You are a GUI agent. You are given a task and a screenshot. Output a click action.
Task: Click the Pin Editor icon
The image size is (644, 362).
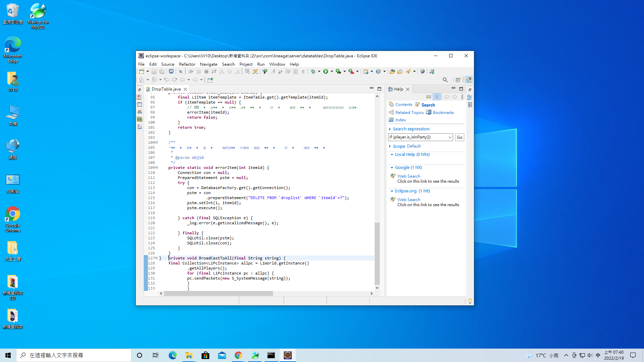[x=210, y=80]
